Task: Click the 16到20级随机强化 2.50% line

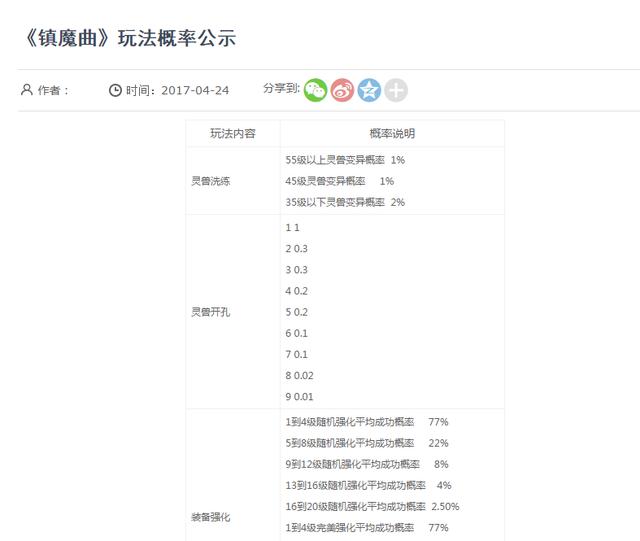Action: (372, 506)
